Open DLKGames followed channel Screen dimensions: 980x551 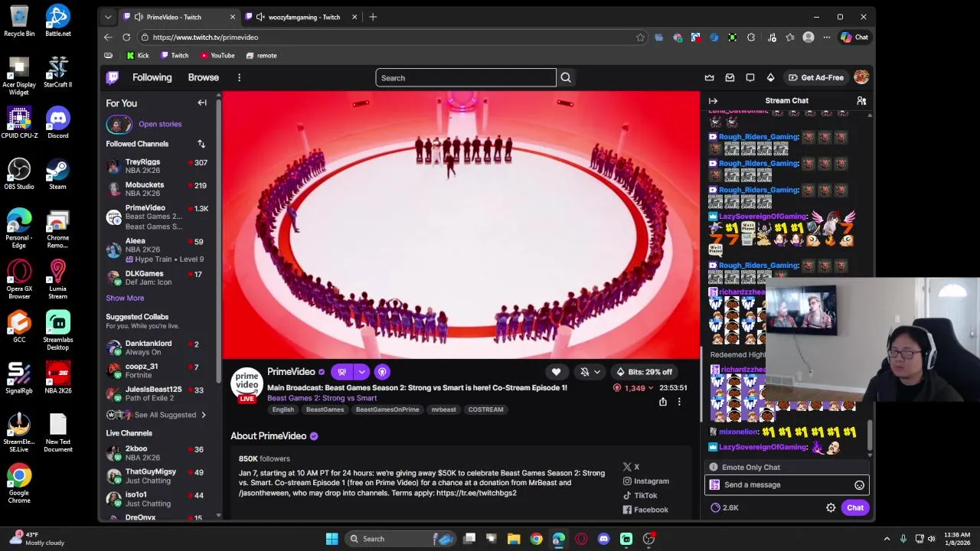point(159,278)
